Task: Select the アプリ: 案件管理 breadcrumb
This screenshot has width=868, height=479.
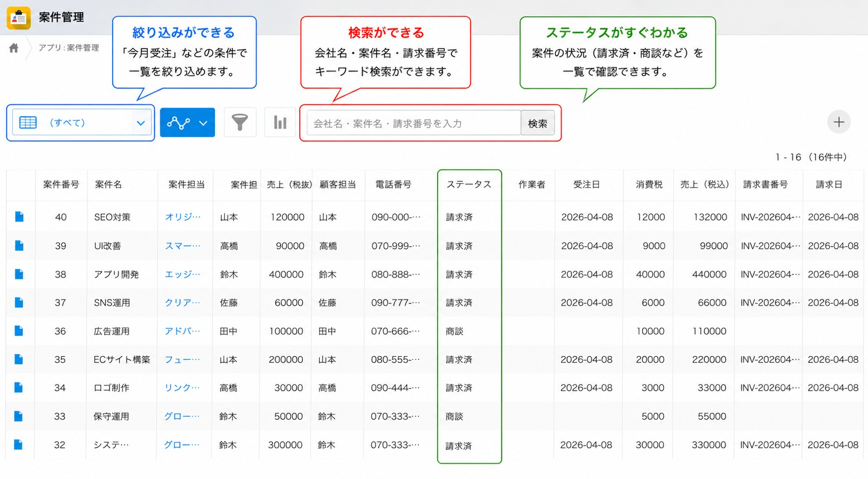Action: pyautogui.click(x=69, y=48)
